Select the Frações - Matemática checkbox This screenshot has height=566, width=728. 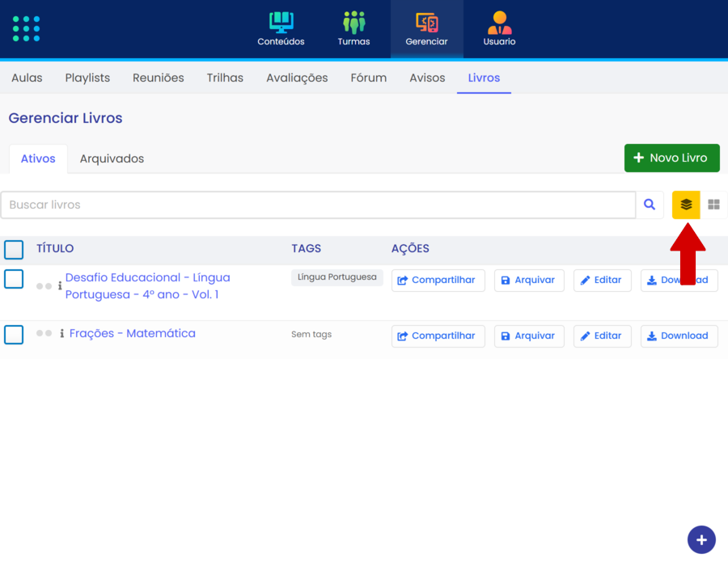tap(14, 335)
